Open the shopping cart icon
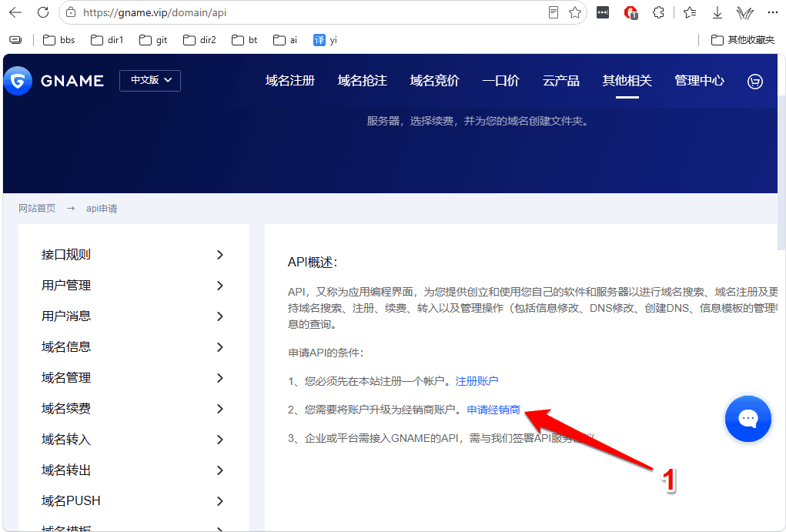 [x=755, y=81]
